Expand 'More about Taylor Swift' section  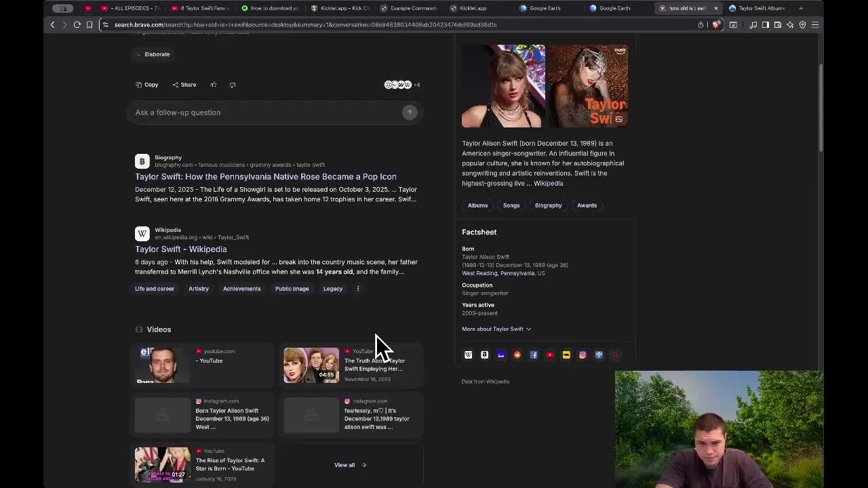click(496, 329)
